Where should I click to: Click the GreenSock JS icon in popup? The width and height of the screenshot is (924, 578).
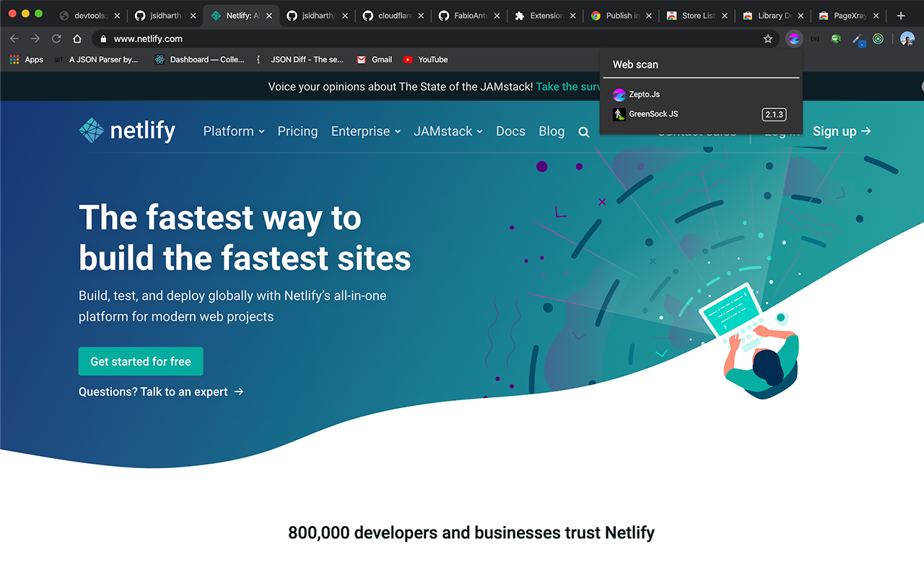click(x=619, y=114)
